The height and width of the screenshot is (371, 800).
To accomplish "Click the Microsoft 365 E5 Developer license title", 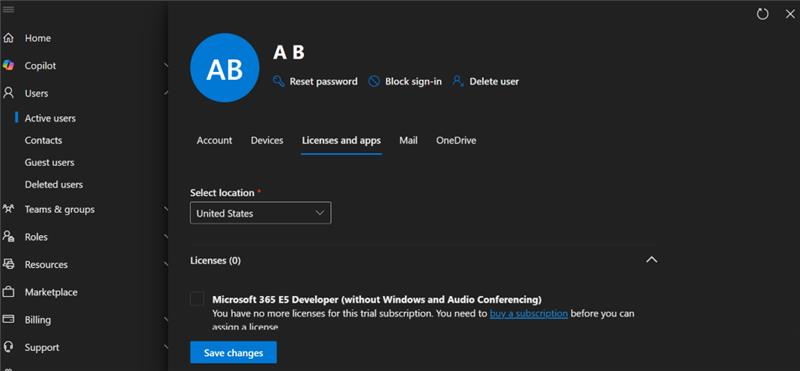I will point(377,299).
